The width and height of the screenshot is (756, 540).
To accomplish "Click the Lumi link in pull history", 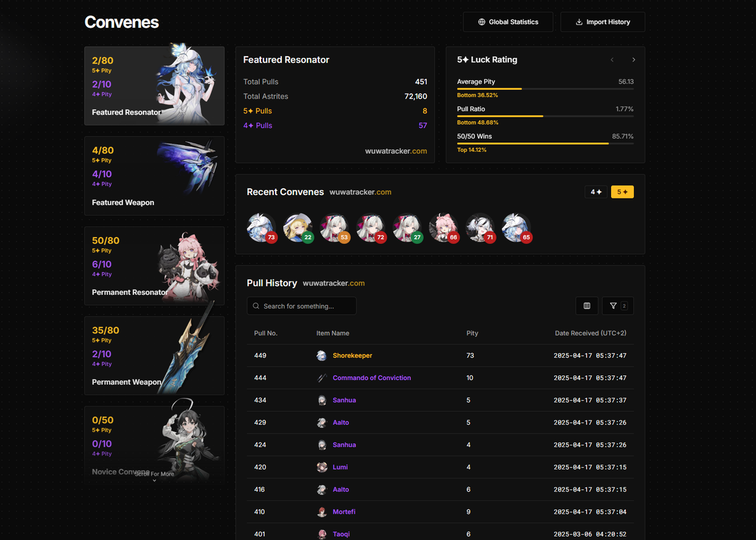I will 340,467.
